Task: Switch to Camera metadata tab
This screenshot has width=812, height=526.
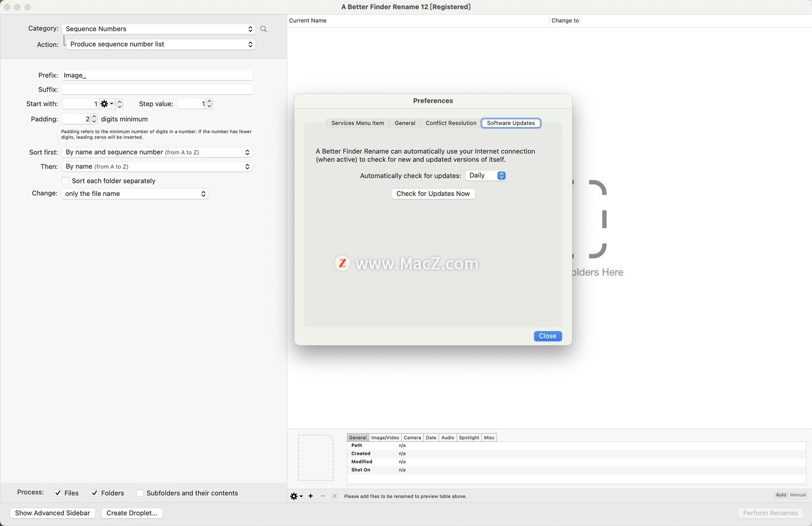Action: coord(412,438)
